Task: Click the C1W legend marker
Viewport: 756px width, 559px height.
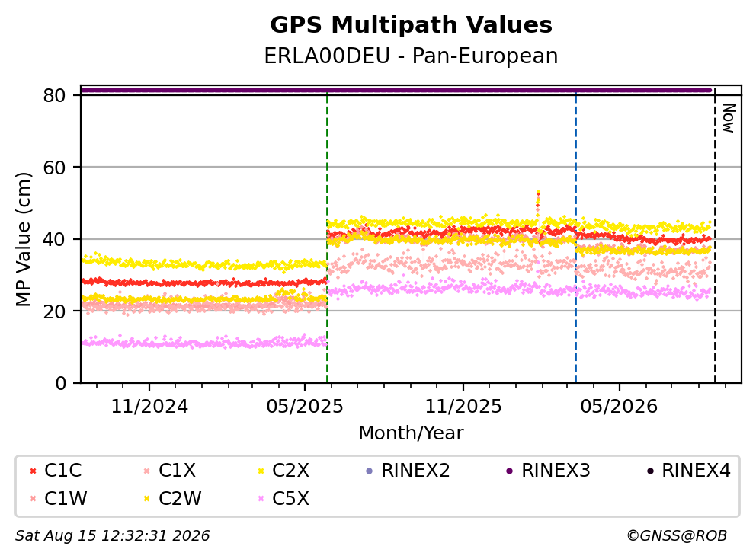Action: 33,498
